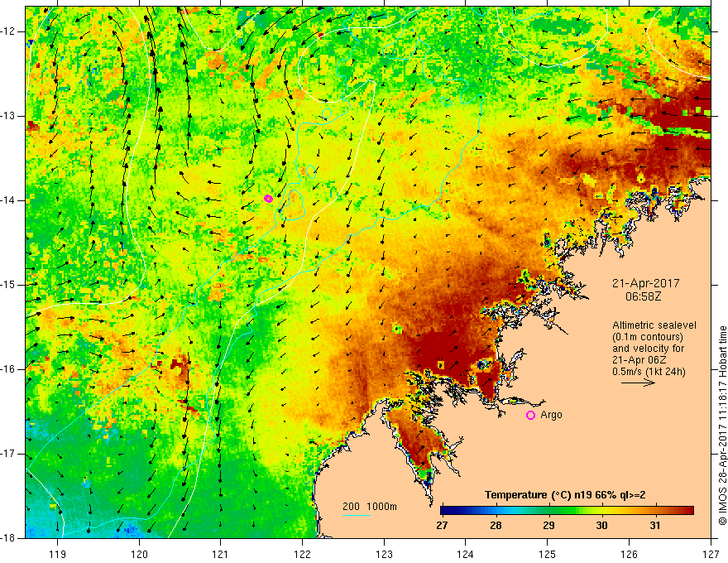Screen dimensions: 728x563
Task: Click longitude label 125
Action: (548, 554)
